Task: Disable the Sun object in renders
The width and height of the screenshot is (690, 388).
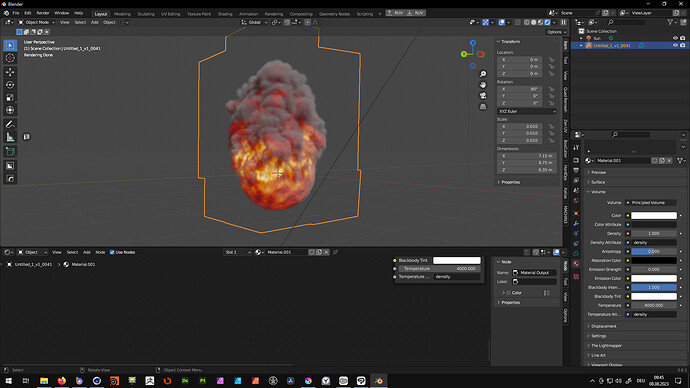Action: point(683,38)
